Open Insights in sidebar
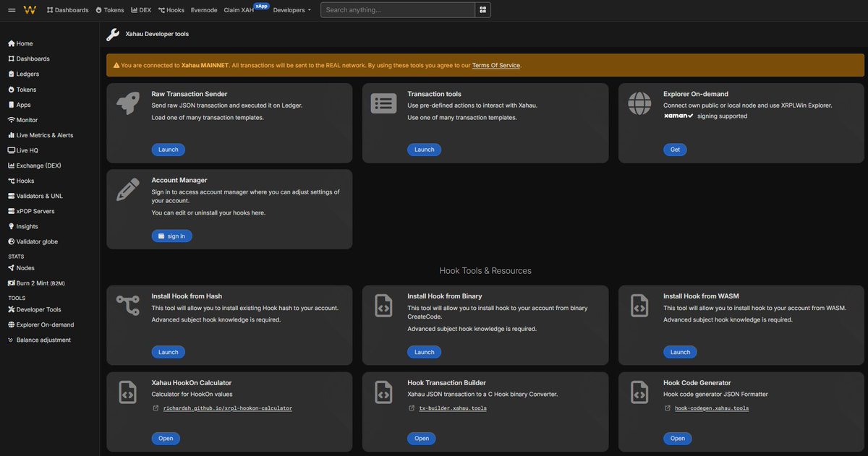 [x=23, y=226]
